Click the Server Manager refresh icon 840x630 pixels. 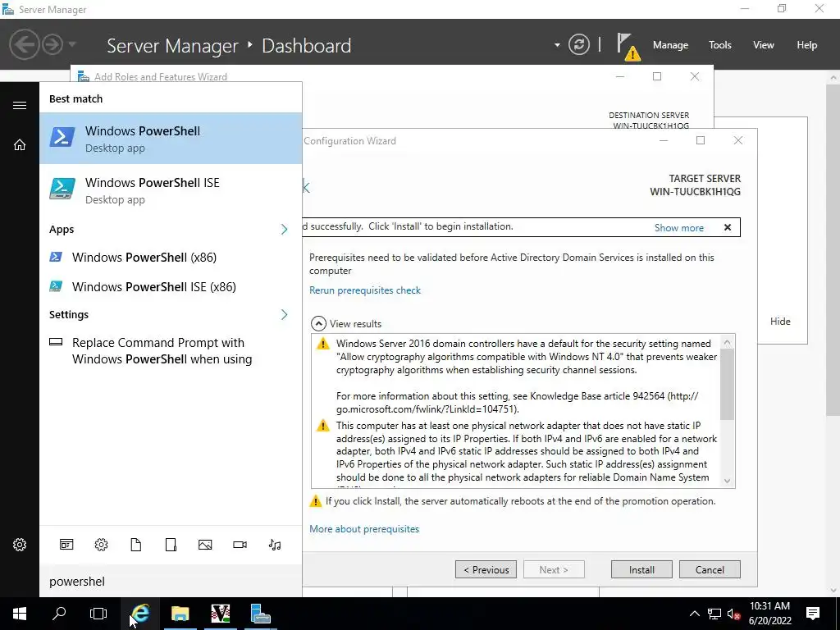click(x=579, y=45)
